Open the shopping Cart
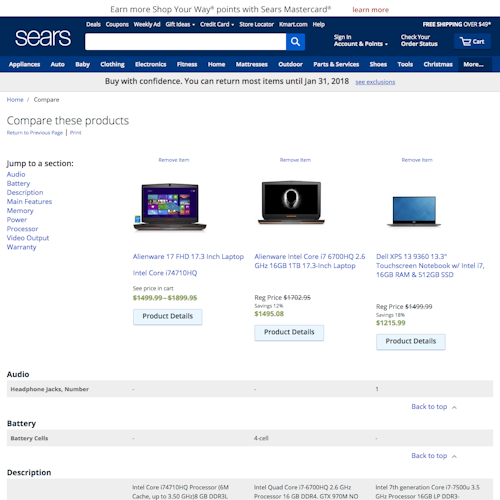Image resolution: width=500 pixels, height=500 pixels. (x=472, y=42)
